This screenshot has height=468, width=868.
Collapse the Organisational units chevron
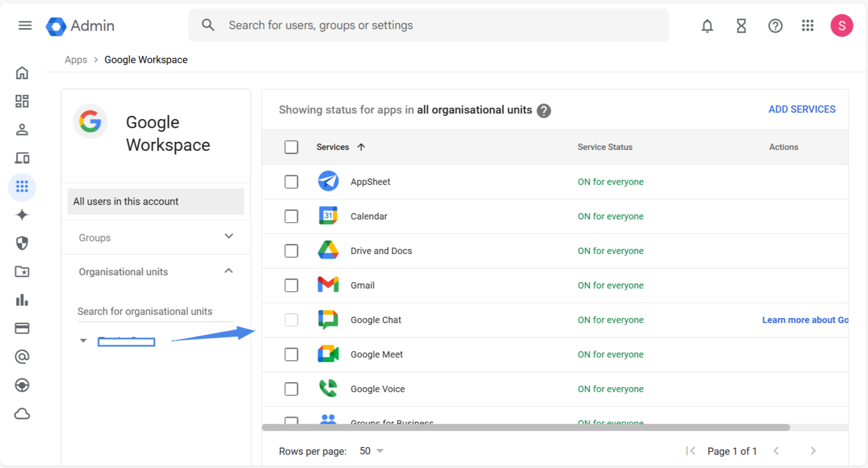click(229, 271)
